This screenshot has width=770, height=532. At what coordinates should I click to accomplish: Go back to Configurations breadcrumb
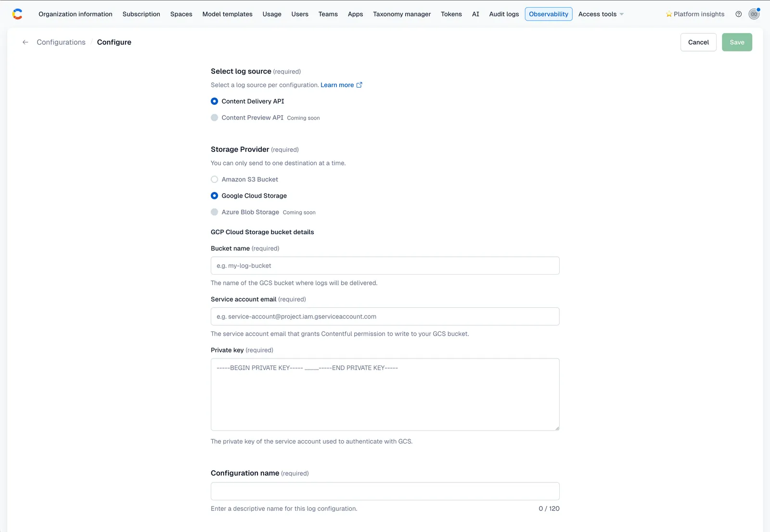pyautogui.click(x=61, y=42)
